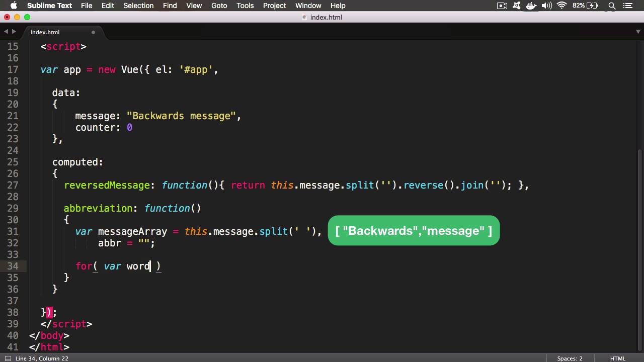Screen dimensions: 644x362
Task: Open the Help menu
Action: [338, 6]
